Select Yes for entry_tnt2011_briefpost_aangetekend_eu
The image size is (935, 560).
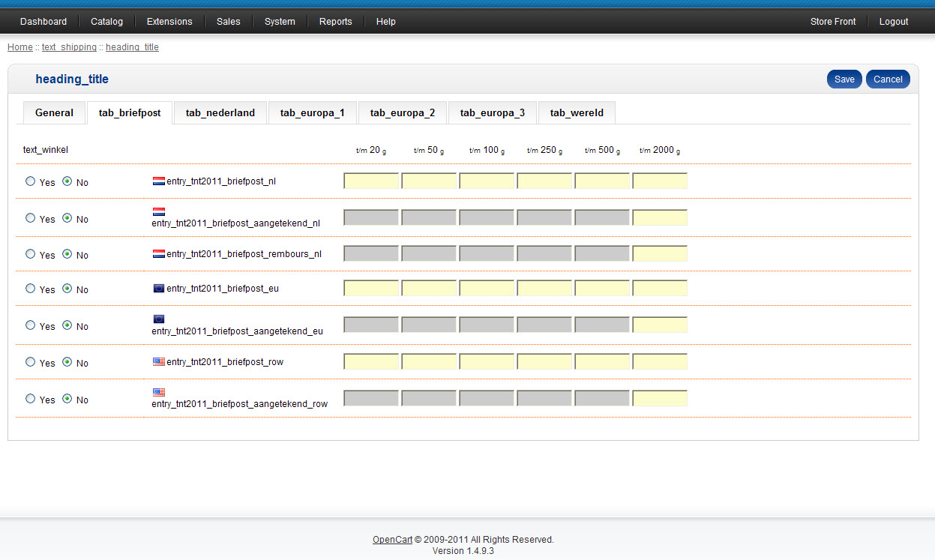click(x=30, y=325)
